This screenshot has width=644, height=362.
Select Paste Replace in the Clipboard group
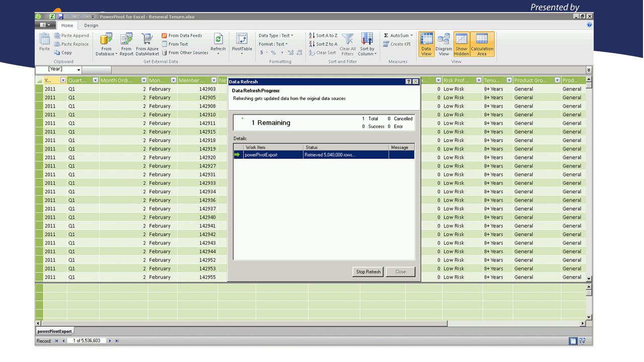click(x=71, y=44)
